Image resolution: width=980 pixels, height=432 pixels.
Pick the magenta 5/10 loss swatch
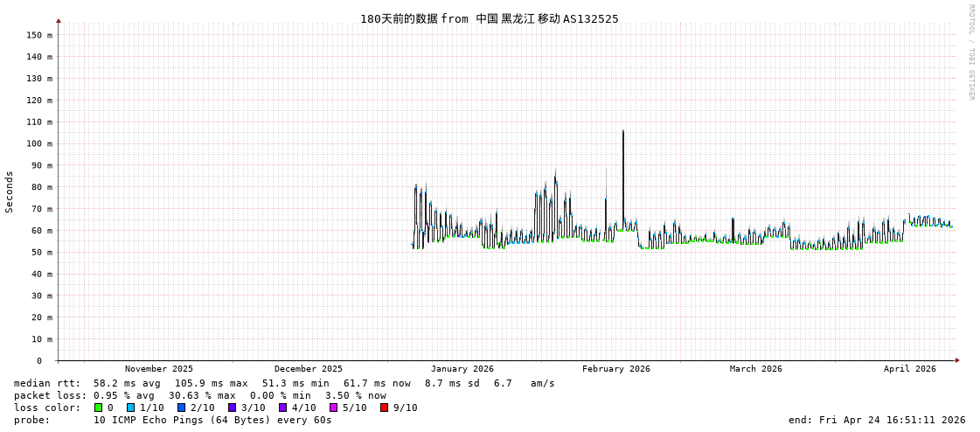point(333,408)
